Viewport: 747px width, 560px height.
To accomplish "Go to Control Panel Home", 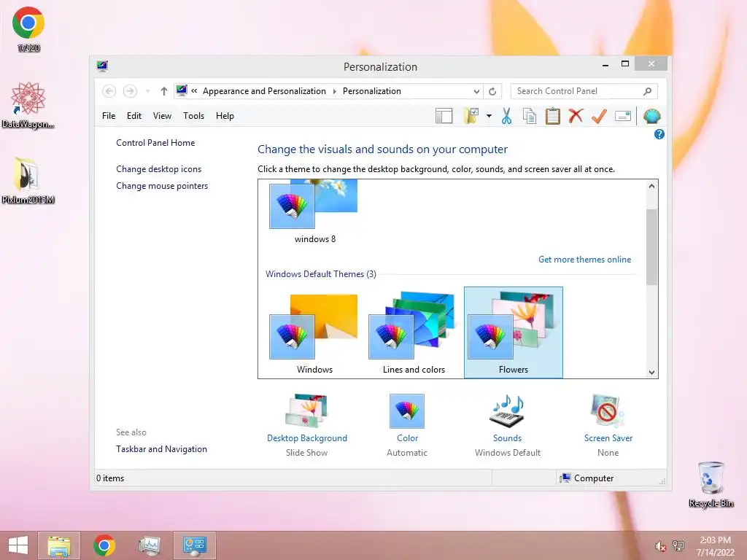I will coord(155,143).
